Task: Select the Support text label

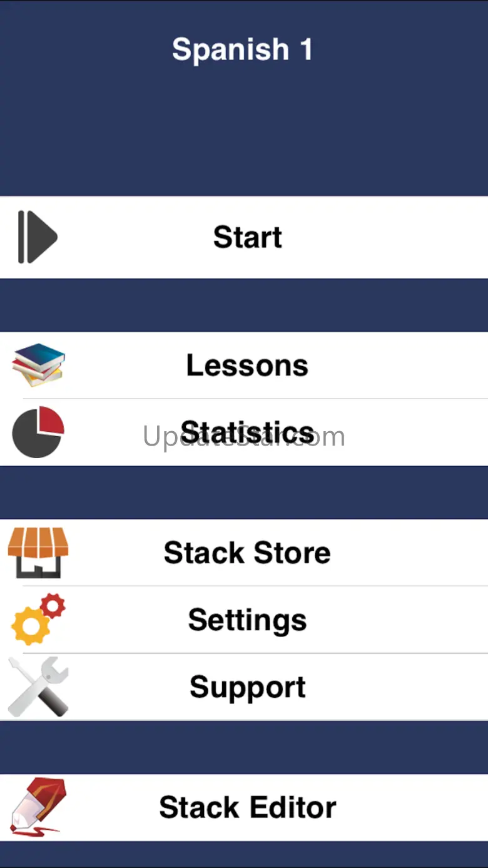Action: tap(248, 688)
